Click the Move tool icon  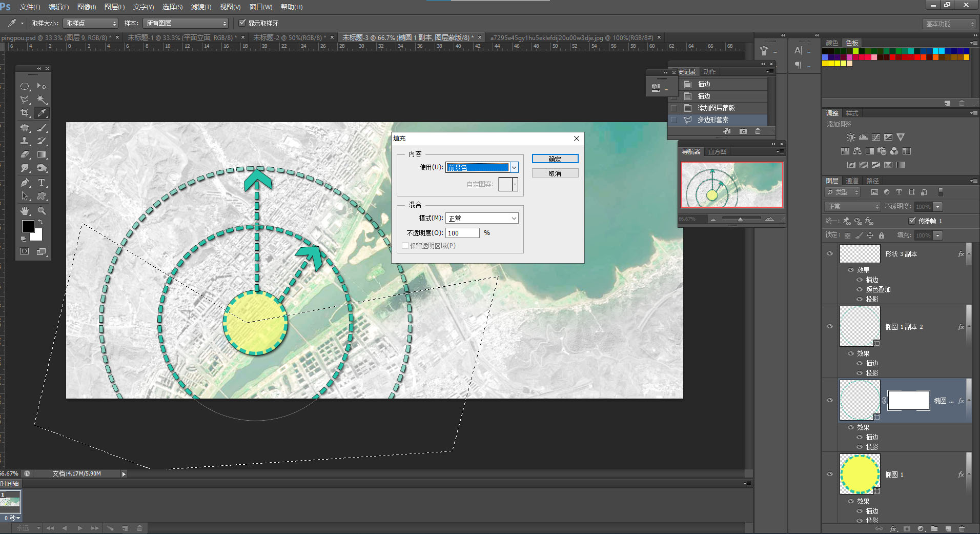[42, 86]
